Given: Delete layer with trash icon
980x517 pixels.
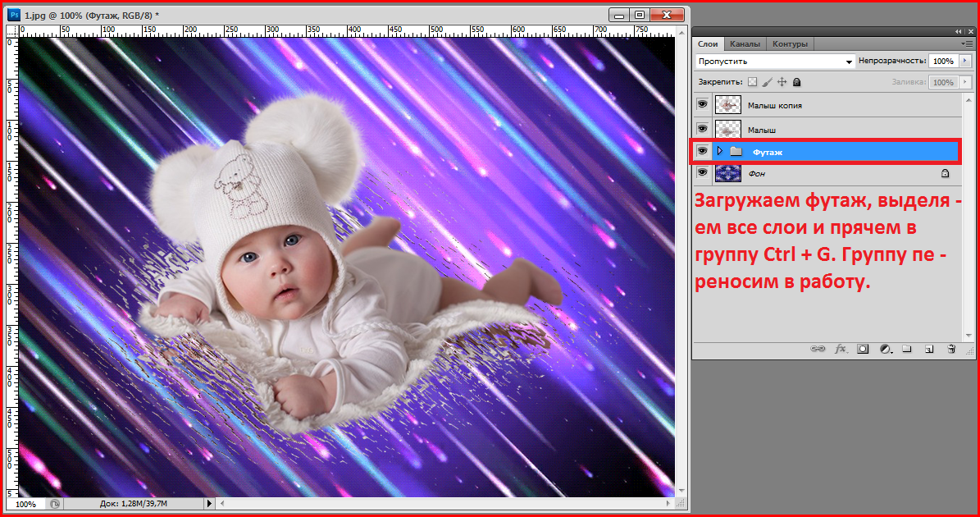Looking at the screenshot, I should (951, 349).
